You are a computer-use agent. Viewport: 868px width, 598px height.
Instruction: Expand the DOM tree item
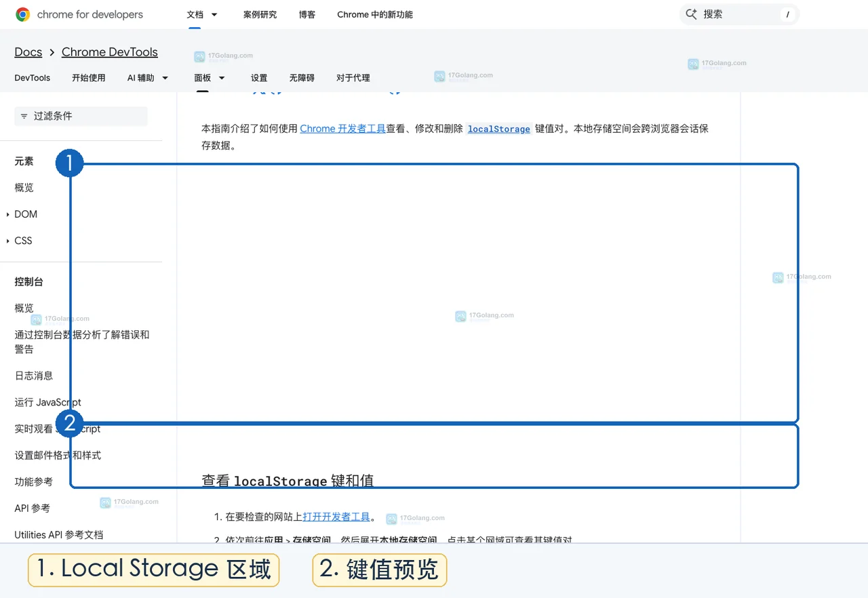pyautogui.click(x=8, y=214)
